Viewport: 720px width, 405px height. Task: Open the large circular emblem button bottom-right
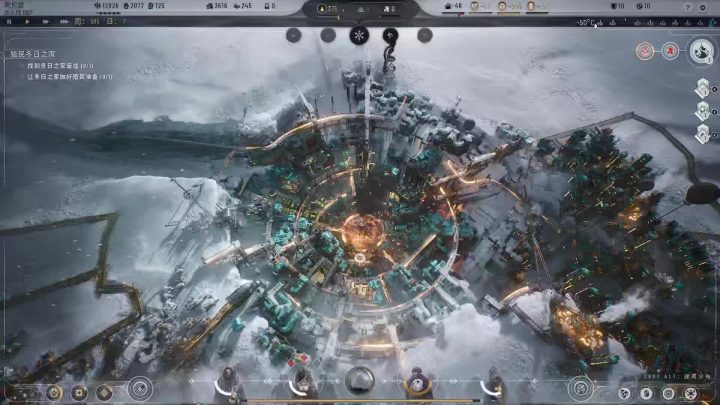pos(580,389)
